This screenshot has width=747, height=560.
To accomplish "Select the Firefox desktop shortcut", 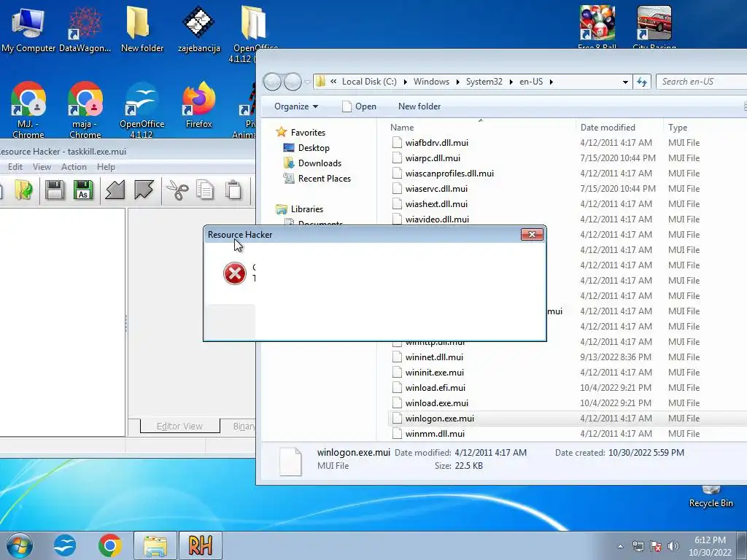I will tap(198, 106).
